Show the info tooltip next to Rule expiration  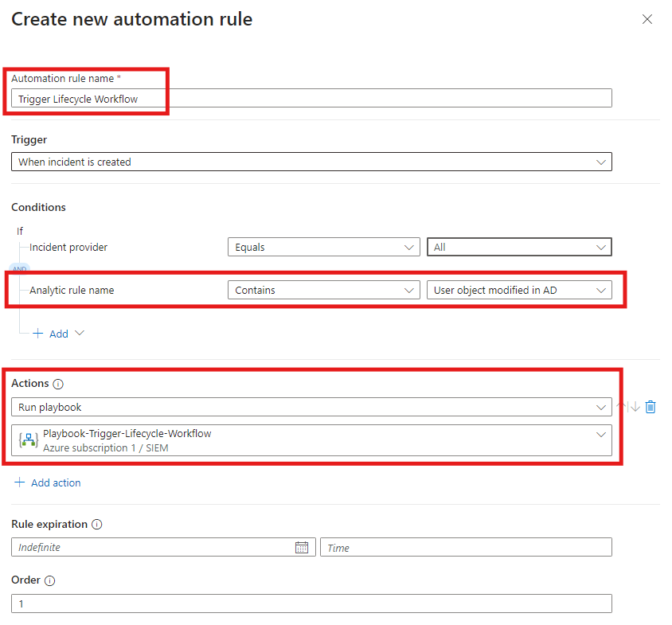(x=96, y=525)
